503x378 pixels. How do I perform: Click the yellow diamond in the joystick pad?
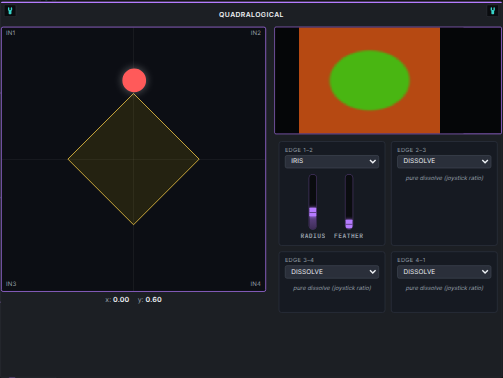(x=134, y=159)
